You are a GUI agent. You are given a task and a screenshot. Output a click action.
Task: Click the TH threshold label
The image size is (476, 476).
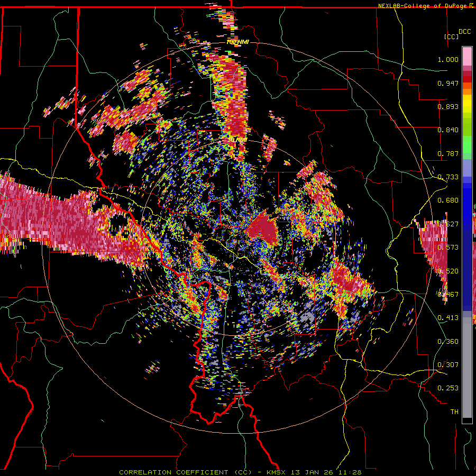coord(454,412)
